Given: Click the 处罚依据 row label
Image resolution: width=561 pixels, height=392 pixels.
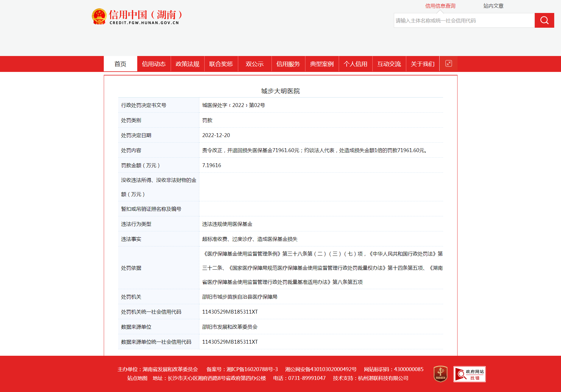Looking at the screenshot, I should click(131, 268).
